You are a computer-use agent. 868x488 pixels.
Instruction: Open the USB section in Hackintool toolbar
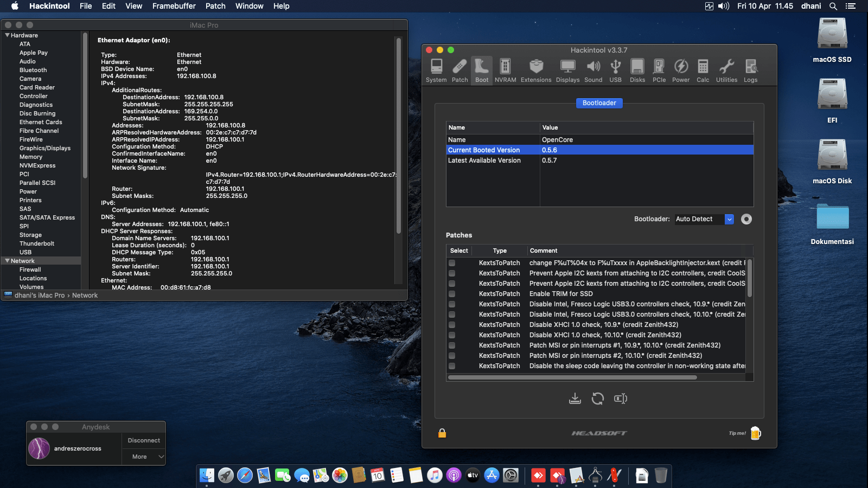(615, 70)
